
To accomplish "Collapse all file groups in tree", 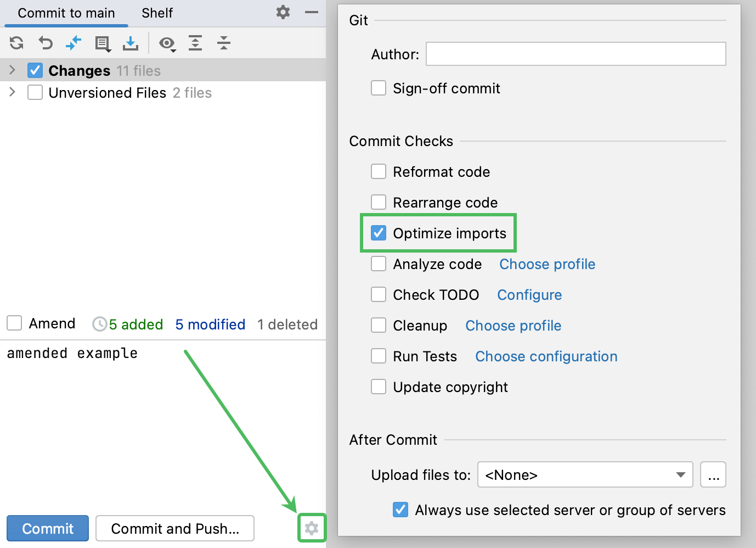I will pyautogui.click(x=224, y=43).
